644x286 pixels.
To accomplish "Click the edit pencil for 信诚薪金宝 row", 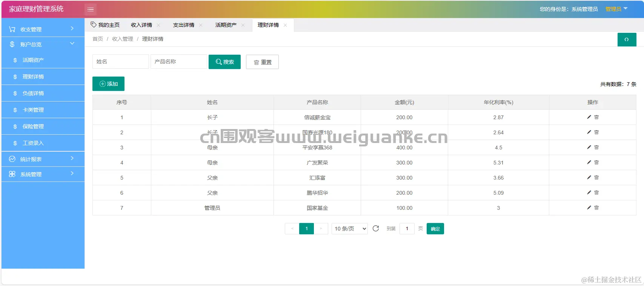I will pos(589,117).
